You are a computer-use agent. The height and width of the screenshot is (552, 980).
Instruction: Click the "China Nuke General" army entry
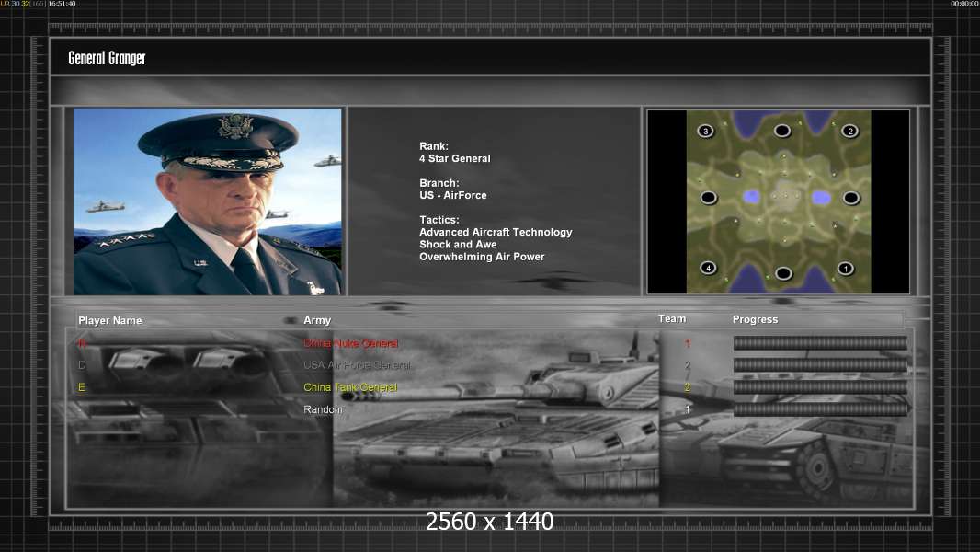350,343
